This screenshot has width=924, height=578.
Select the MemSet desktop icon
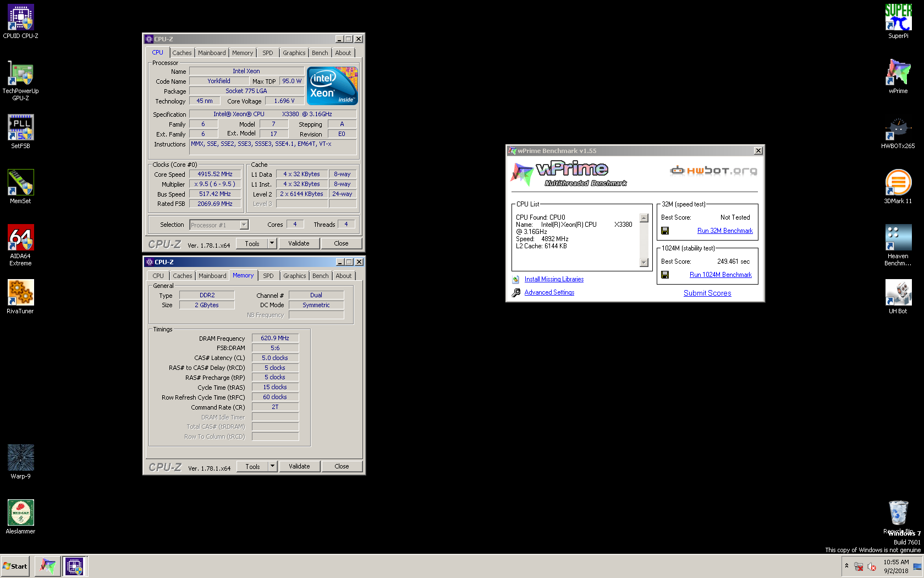tap(20, 187)
